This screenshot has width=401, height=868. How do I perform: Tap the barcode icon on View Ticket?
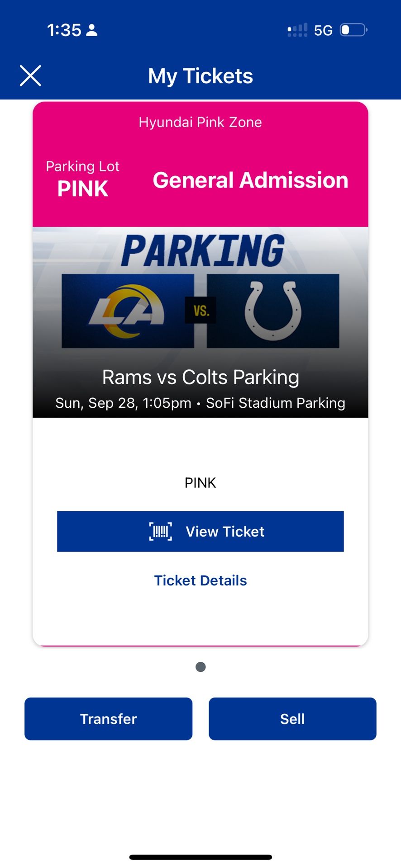161,531
